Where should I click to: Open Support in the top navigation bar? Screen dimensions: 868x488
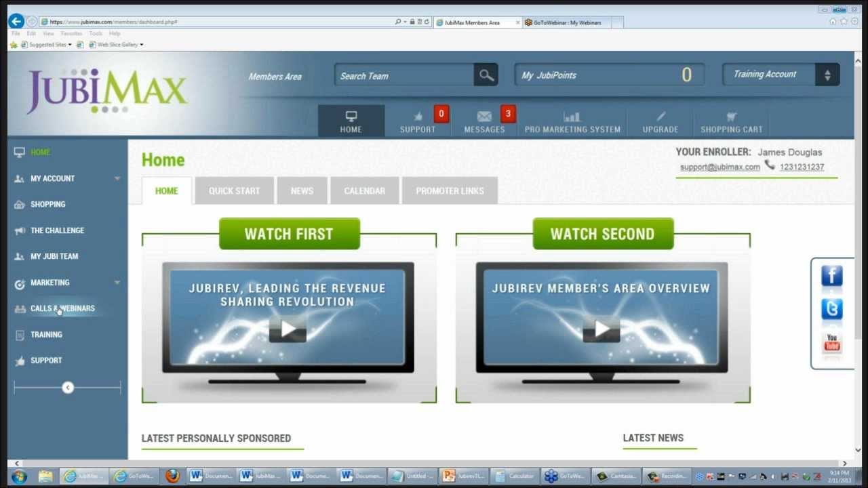pos(418,122)
